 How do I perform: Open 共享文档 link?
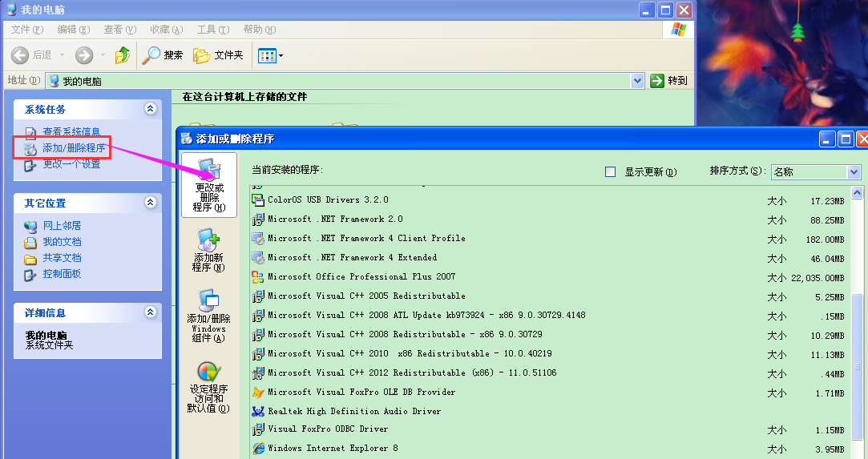click(62, 258)
